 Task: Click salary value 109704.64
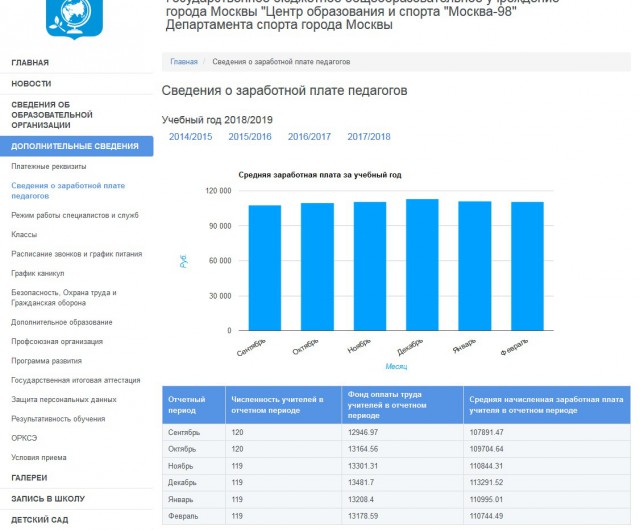(486, 449)
